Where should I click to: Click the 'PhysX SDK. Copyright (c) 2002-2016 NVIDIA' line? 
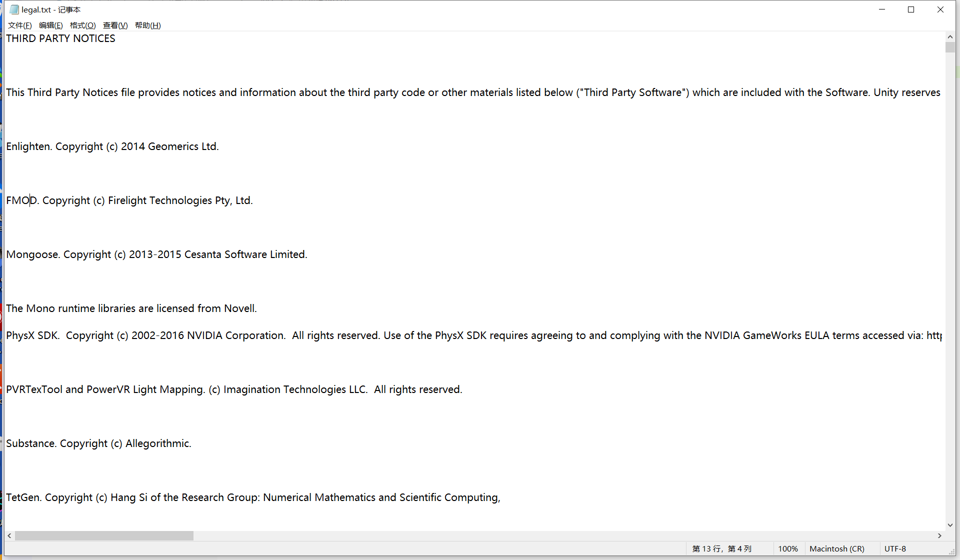[474, 335]
